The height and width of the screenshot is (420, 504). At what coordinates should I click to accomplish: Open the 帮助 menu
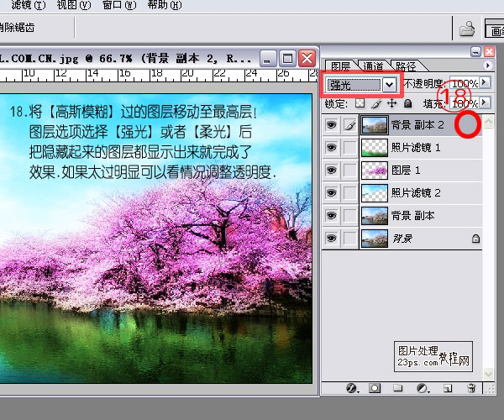click(165, 5)
